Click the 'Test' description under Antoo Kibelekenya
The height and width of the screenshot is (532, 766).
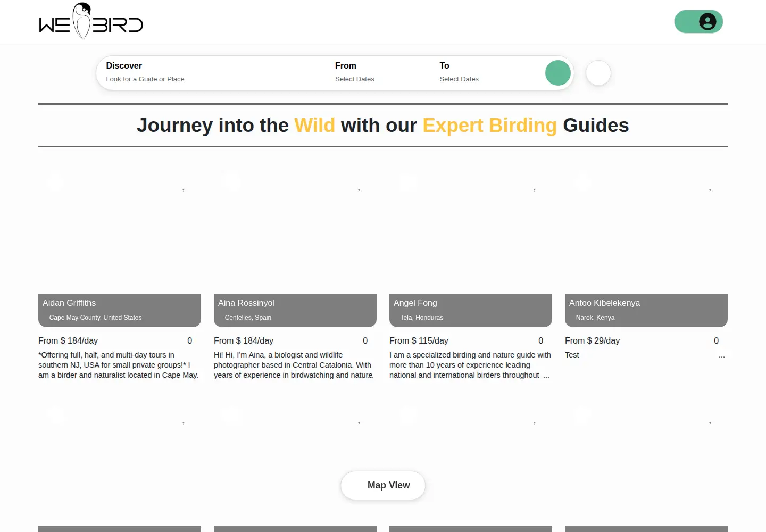(x=572, y=355)
